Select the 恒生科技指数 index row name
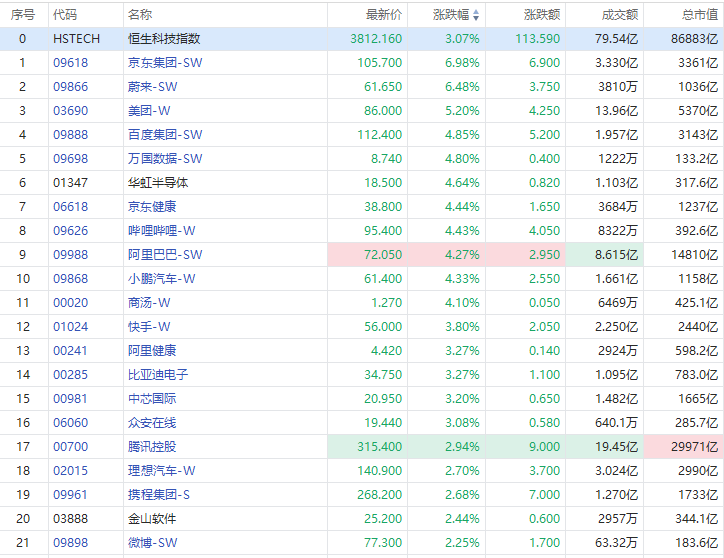The height and width of the screenshot is (558, 724). click(x=164, y=39)
